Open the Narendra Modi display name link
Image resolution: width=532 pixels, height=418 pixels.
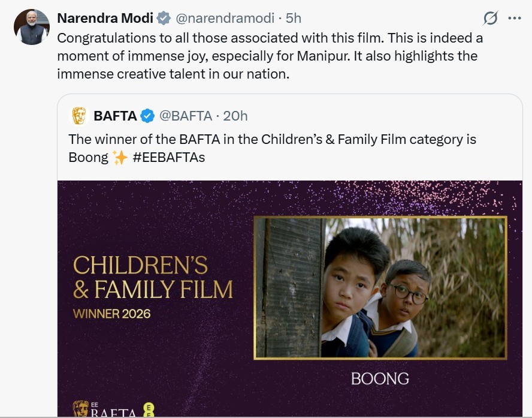click(x=105, y=19)
